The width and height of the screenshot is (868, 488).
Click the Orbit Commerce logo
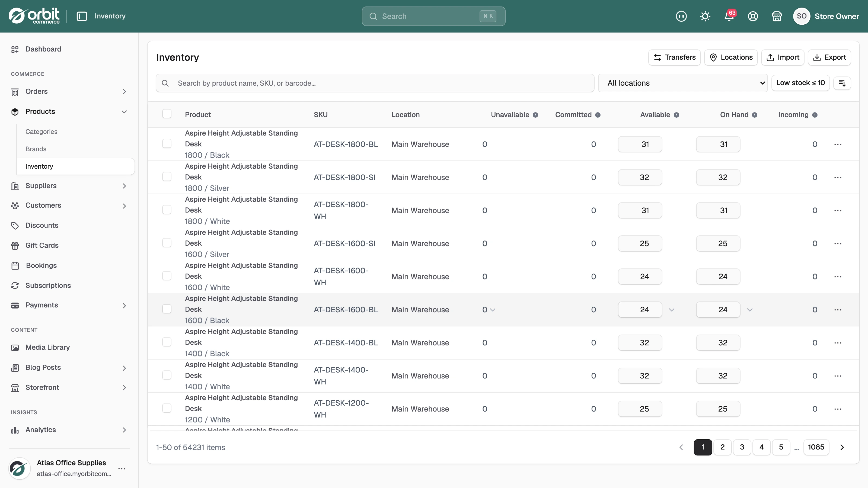click(34, 16)
